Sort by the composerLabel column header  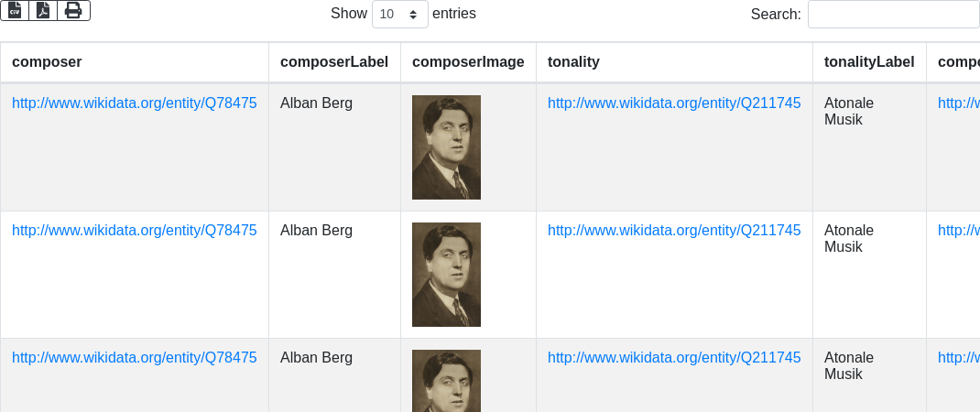point(334,62)
